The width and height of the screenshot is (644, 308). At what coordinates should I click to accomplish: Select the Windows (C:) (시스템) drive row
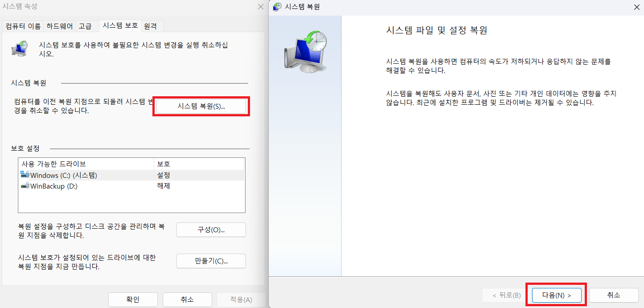(x=132, y=175)
